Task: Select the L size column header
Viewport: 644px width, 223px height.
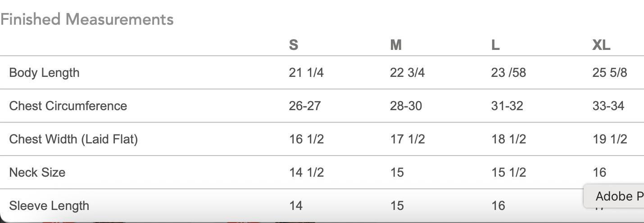Action: pyautogui.click(x=495, y=45)
